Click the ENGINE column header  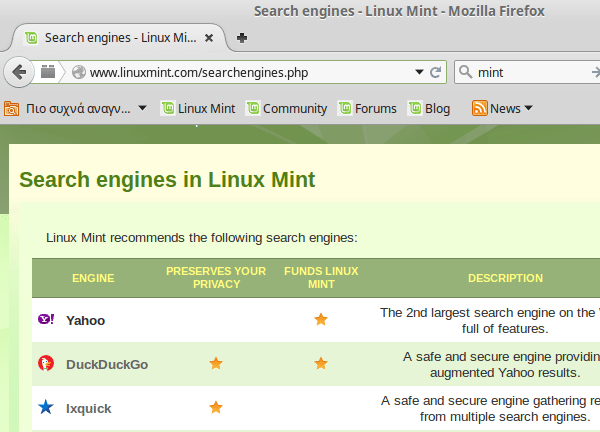click(x=93, y=278)
